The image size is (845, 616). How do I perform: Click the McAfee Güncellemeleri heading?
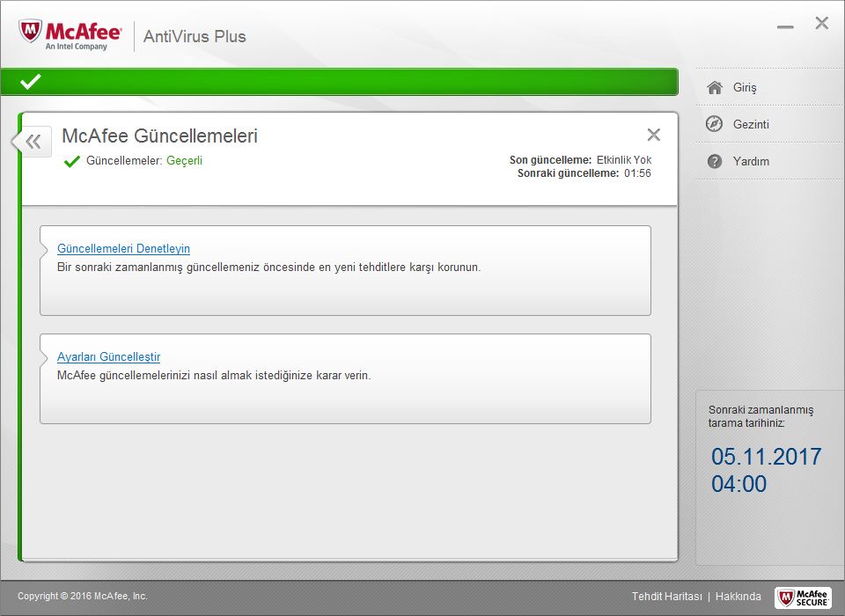click(159, 136)
